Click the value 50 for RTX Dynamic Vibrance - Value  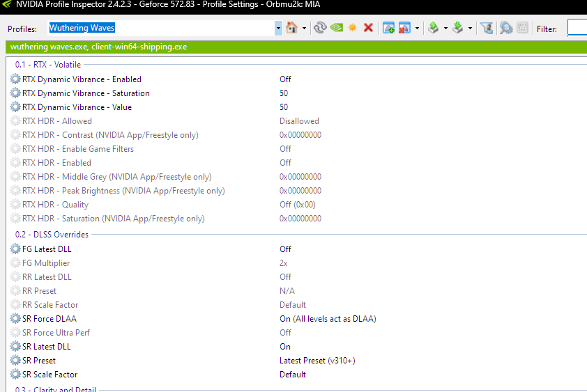coord(284,107)
